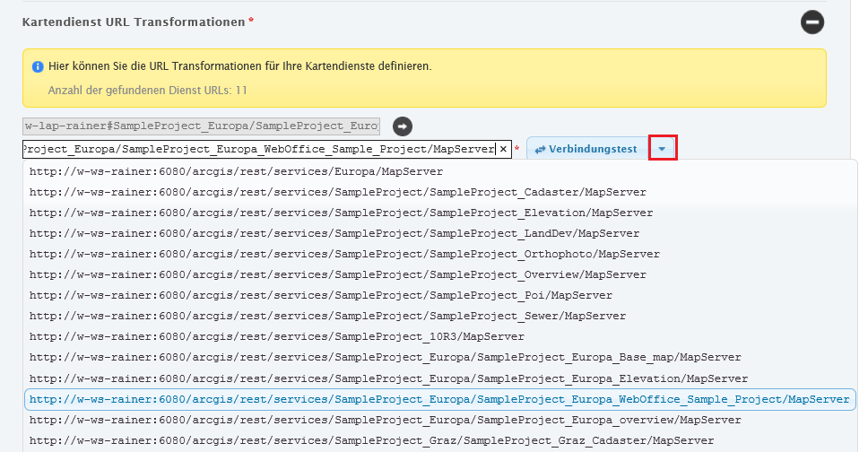Collapse the Kartendienst URL Transformationen section
This screenshot has width=868, height=452.
(x=812, y=22)
